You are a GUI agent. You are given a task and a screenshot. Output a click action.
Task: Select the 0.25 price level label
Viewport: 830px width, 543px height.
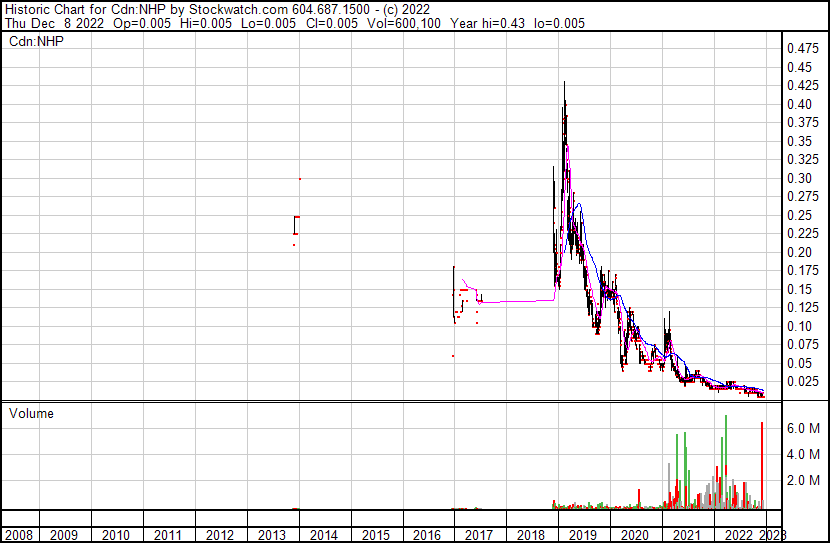coord(801,215)
